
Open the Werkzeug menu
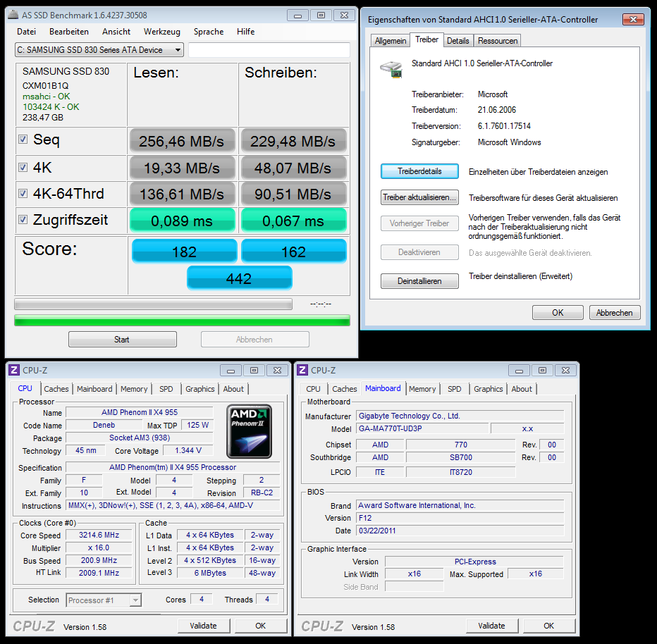[161, 32]
